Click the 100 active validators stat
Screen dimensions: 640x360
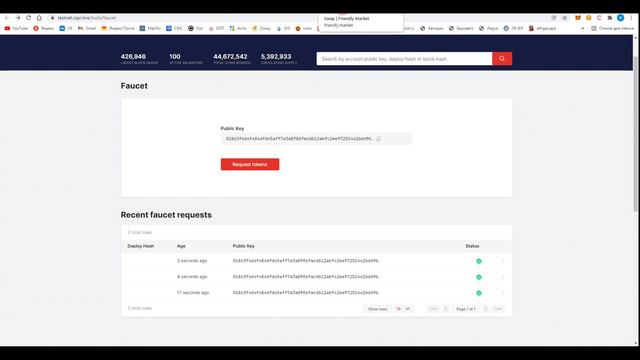(186, 59)
